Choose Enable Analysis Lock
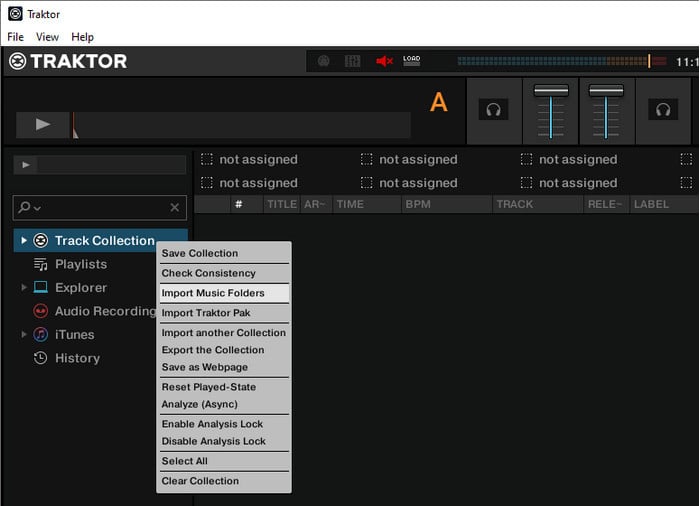The image size is (700, 506). point(224,424)
